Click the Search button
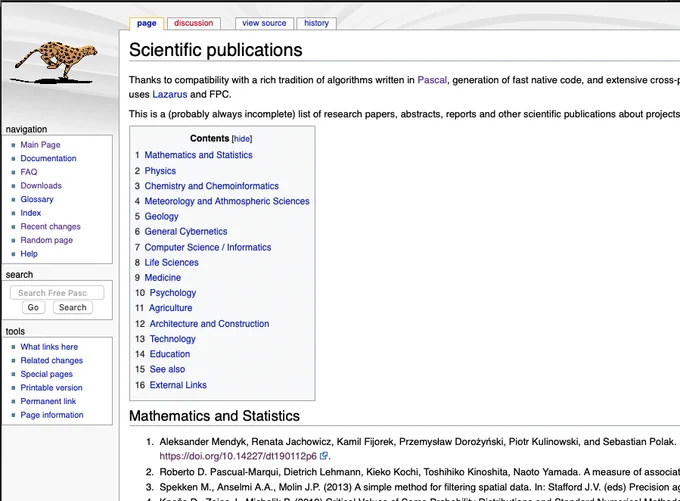 click(72, 308)
